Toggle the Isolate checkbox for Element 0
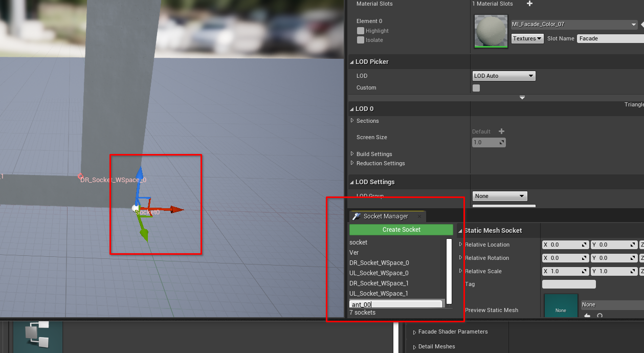This screenshot has width=644, height=353. (x=361, y=40)
